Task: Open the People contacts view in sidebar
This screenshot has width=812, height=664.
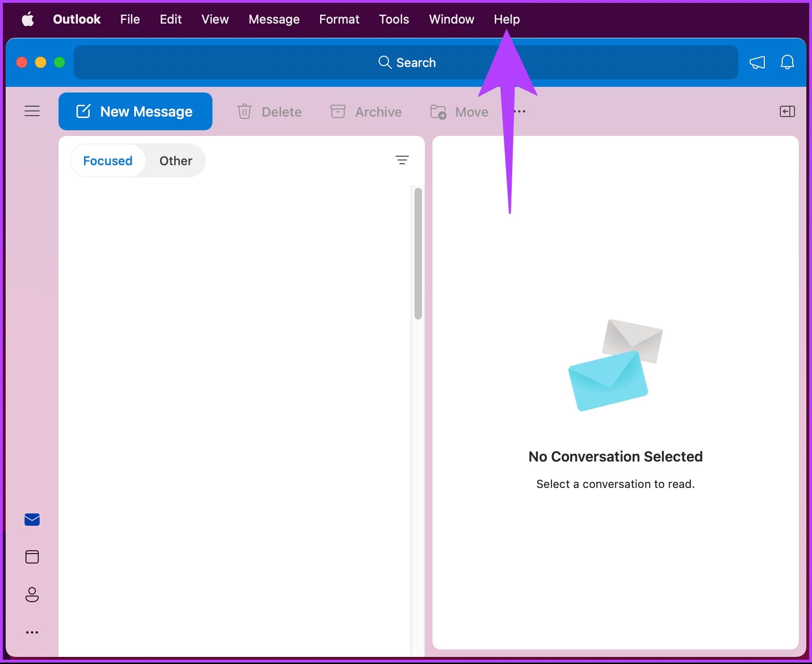Action: click(x=32, y=595)
